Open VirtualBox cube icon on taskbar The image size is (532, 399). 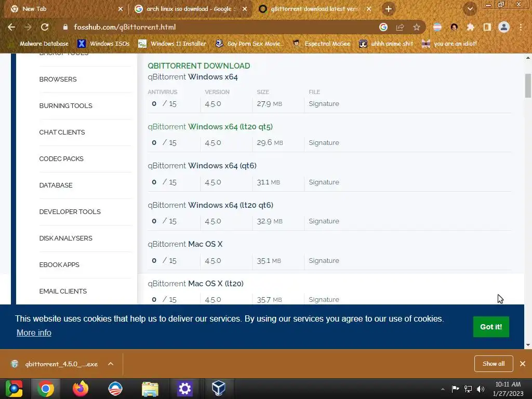(x=219, y=389)
